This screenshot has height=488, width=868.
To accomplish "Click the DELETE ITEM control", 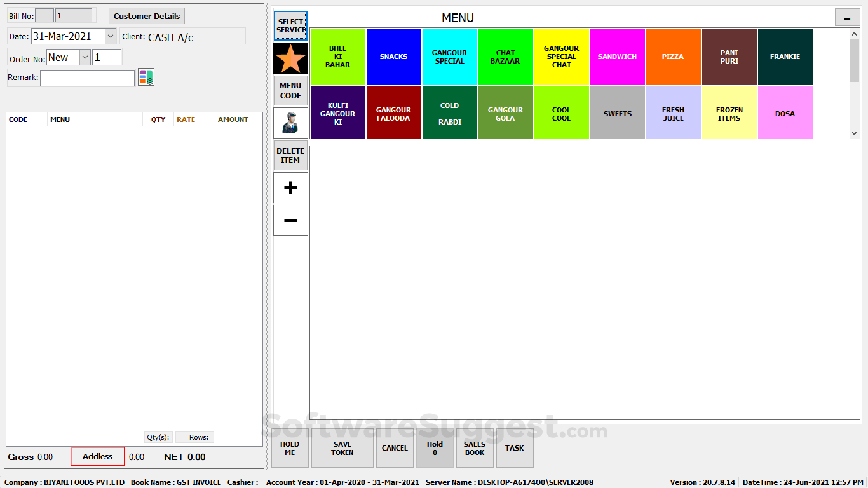I will (290, 154).
